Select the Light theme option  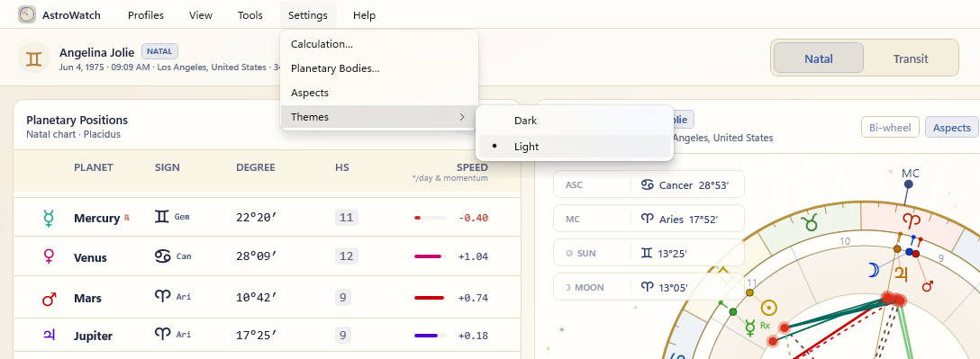tap(575, 147)
